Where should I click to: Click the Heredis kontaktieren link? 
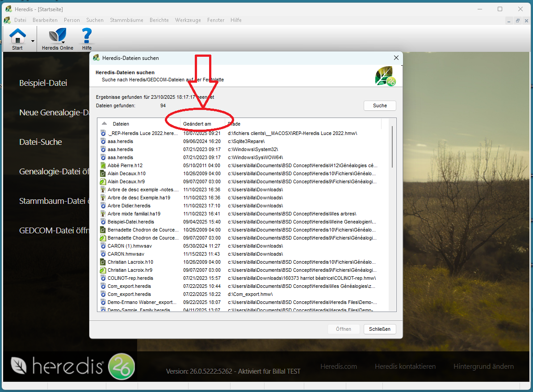(405, 367)
